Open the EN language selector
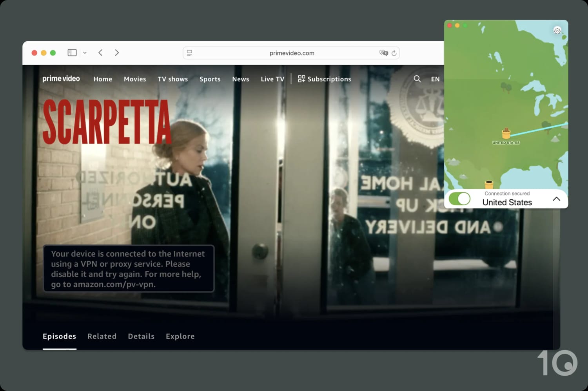 tap(435, 79)
